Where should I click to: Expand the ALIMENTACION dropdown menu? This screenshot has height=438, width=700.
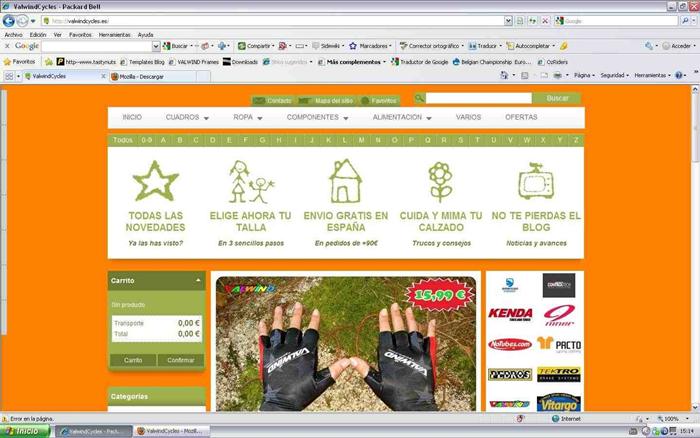tap(402, 117)
